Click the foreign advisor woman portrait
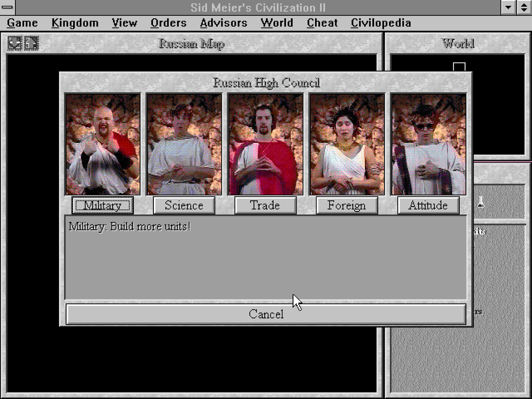532x399 pixels. 348,144
